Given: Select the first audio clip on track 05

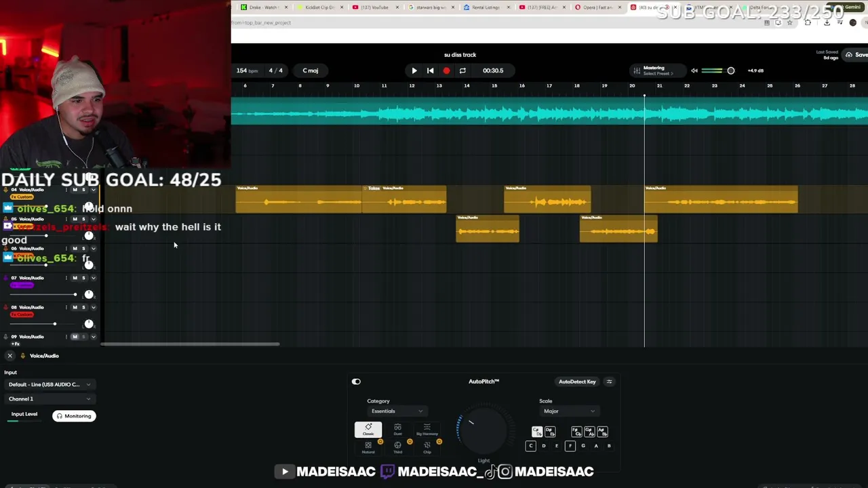Looking at the screenshot, I should point(488,229).
